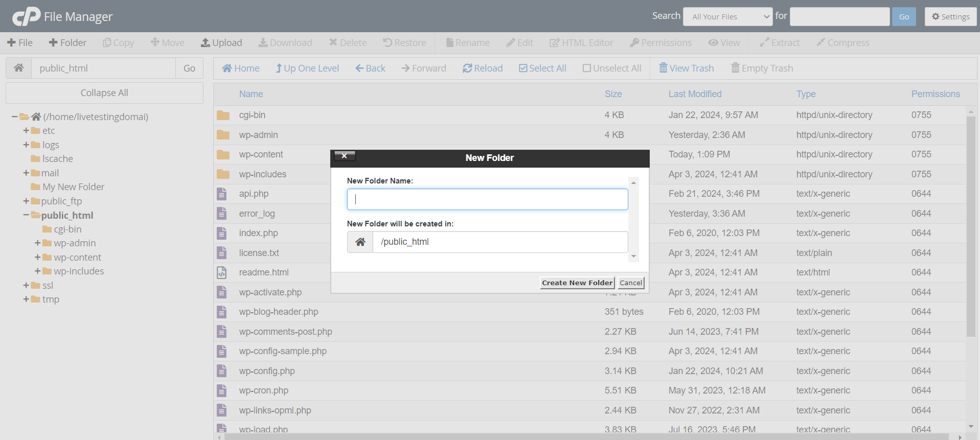
Task: Cancel the New Folder dialog
Action: (631, 283)
